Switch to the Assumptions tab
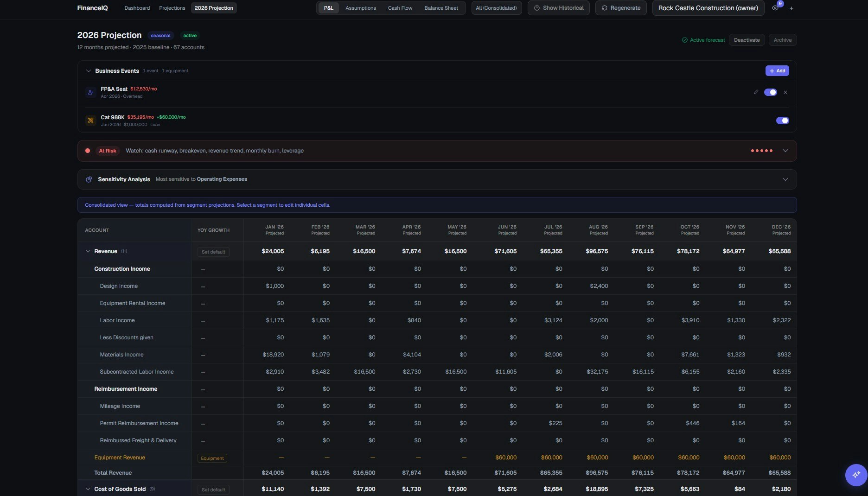 [x=361, y=8]
